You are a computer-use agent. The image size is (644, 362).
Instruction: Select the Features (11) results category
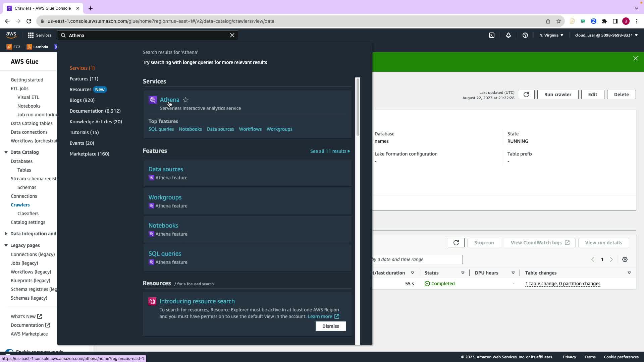coord(84,79)
